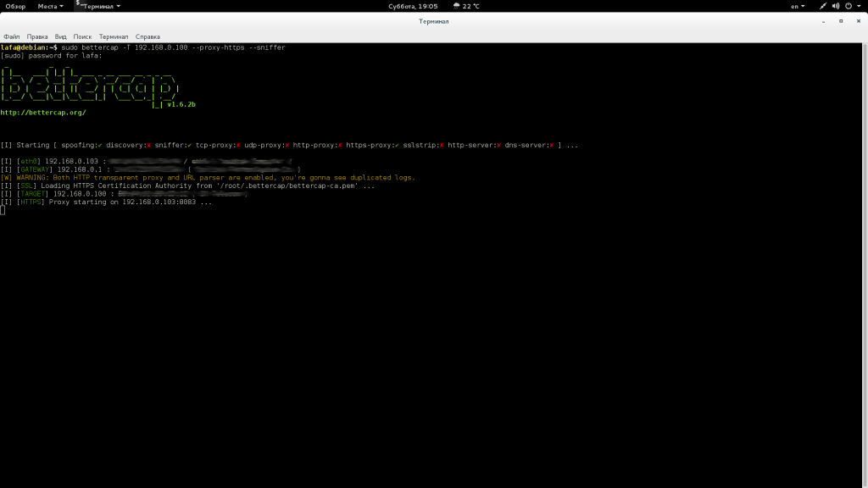Click the Обзор activities button

click(x=16, y=6)
